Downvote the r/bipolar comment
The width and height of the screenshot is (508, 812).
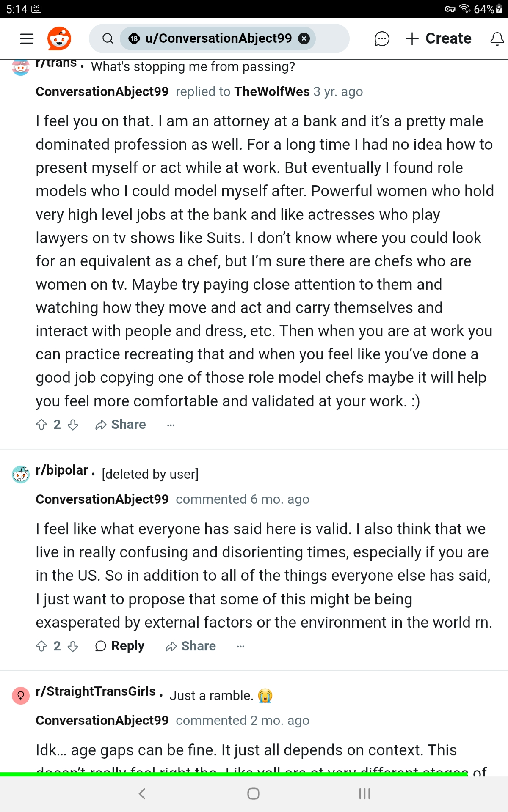73,646
